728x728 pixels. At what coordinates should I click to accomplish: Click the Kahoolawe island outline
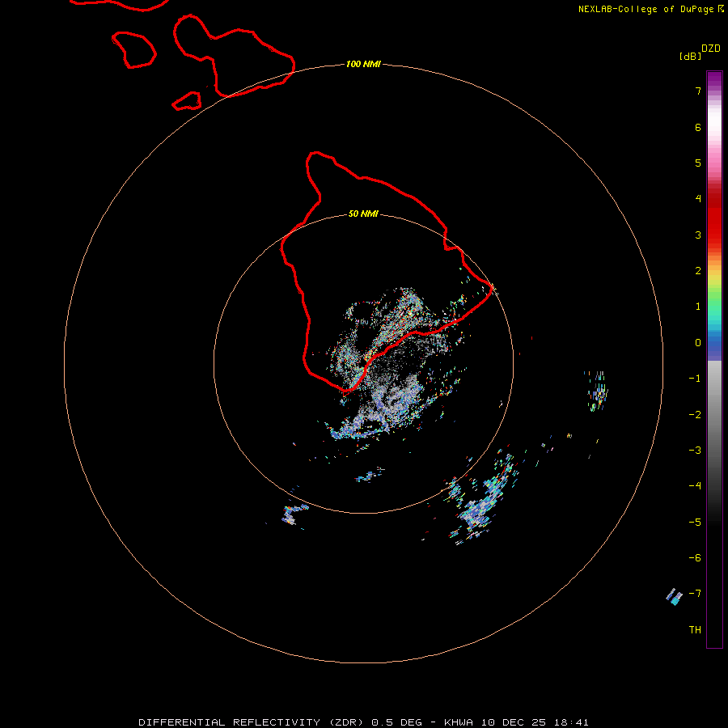pyautogui.click(x=187, y=101)
